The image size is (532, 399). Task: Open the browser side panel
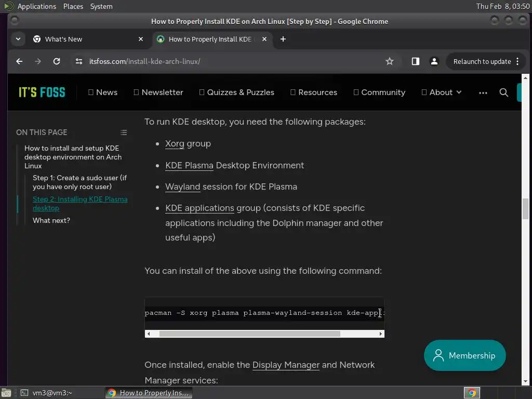(416, 61)
